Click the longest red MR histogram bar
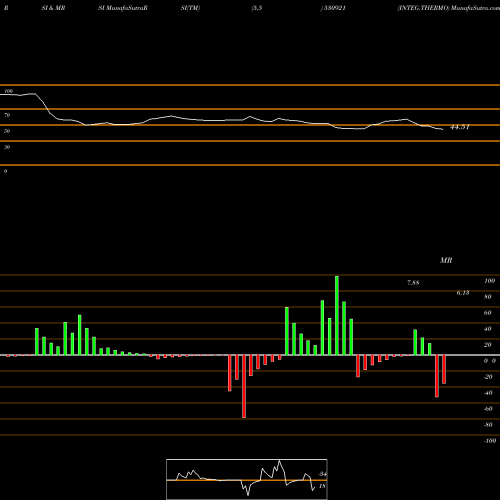 click(x=244, y=386)
